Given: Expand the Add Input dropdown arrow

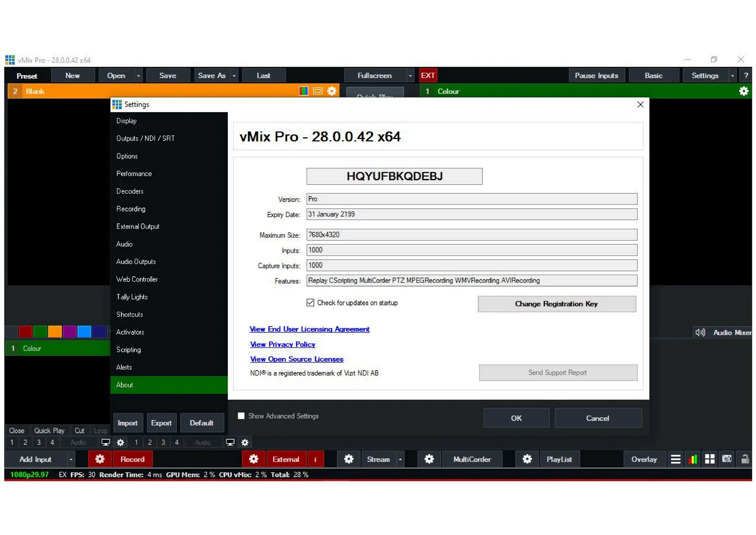Looking at the screenshot, I should click(71, 459).
